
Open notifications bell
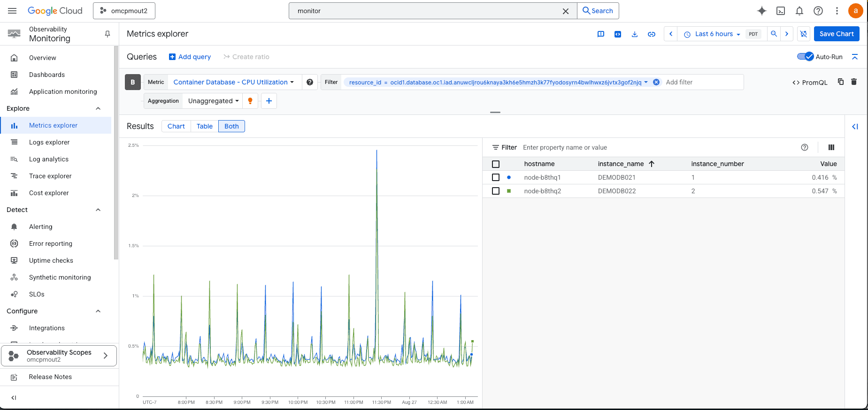(x=799, y=11)
